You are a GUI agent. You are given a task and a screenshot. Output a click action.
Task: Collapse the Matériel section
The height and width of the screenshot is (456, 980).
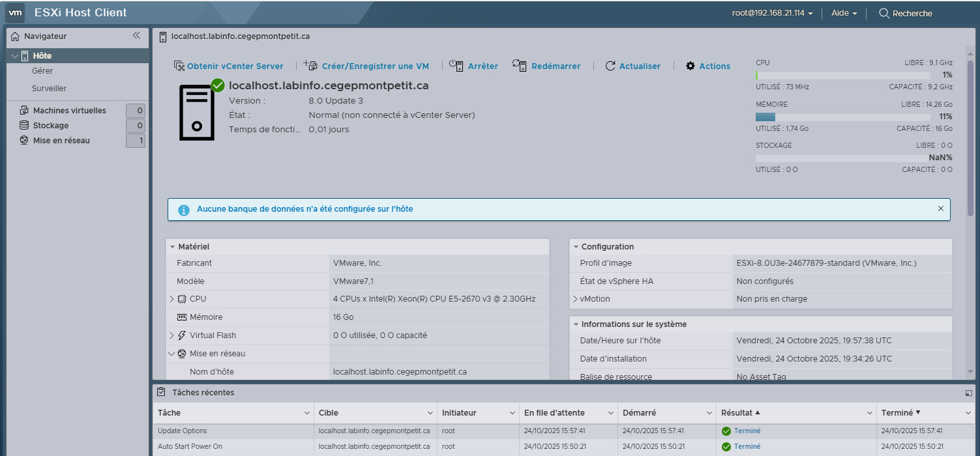(173, 246)
